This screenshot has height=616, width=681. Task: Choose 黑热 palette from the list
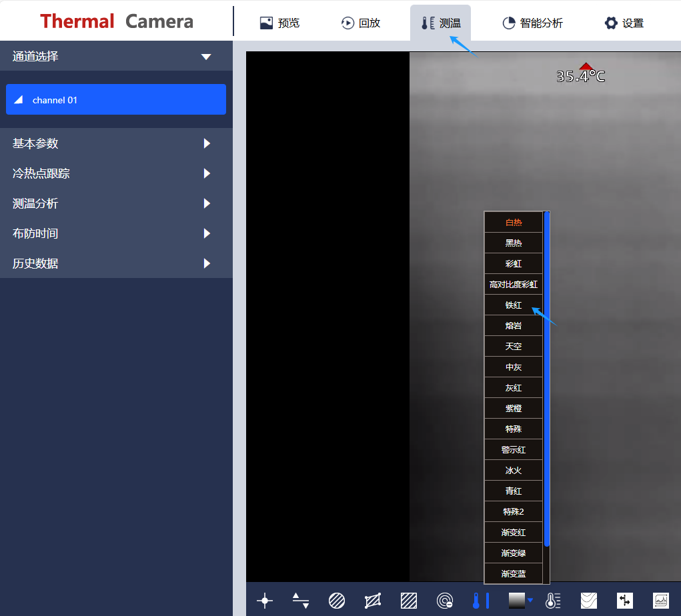click(514, 243)
